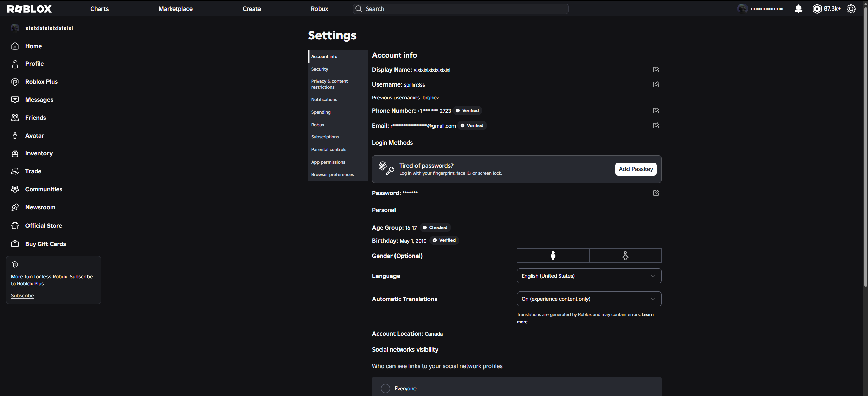Edit the Username pencil icon
This screenshot has height=396, width=868.
click(x=656, y=84)
